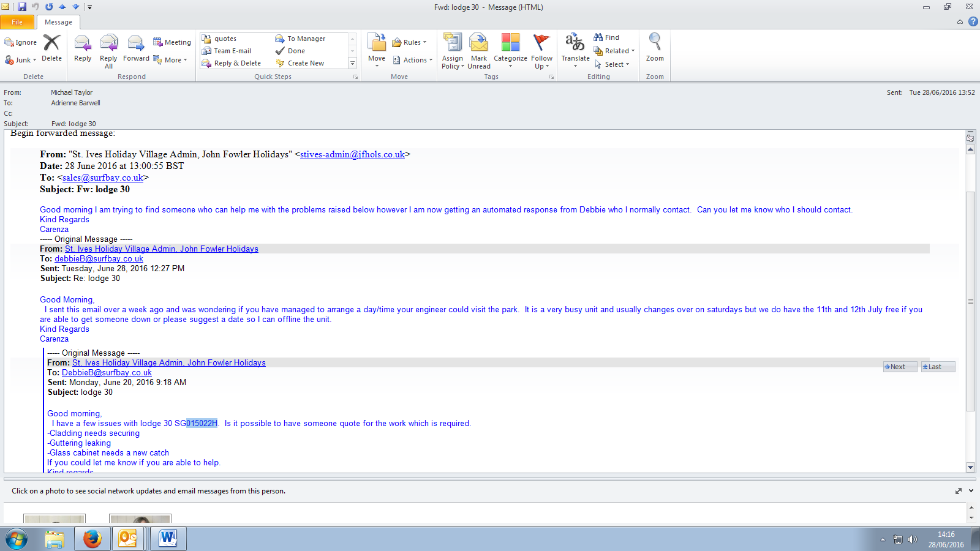Image resolution: width=980 pixels, height=551 pixels.
Task: Click the Next button in message body
Action: tap(899, 367)
